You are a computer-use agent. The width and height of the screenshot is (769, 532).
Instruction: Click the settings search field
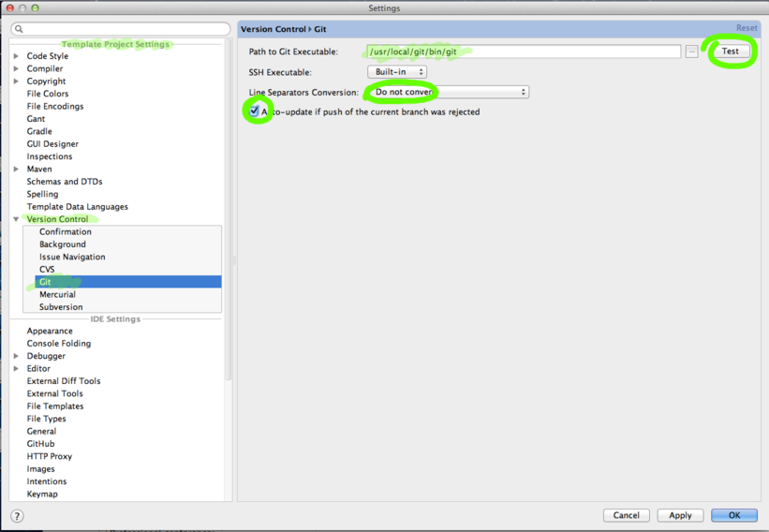(x=121, y=29)
